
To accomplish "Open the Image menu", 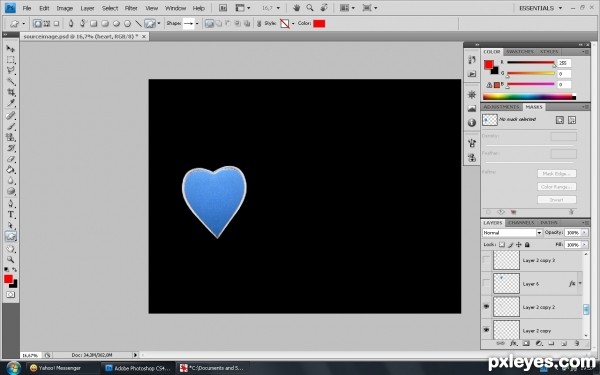I will coord(65,8).
